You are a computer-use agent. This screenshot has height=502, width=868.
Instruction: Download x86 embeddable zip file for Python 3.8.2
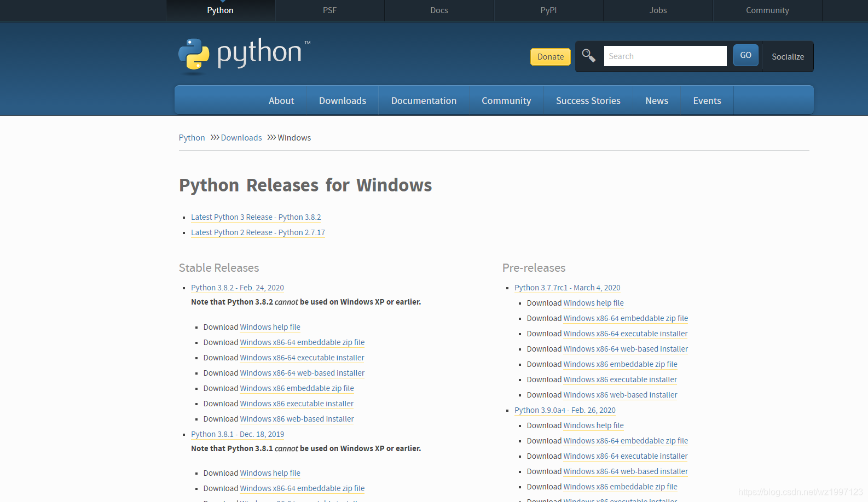click(297, 388)
